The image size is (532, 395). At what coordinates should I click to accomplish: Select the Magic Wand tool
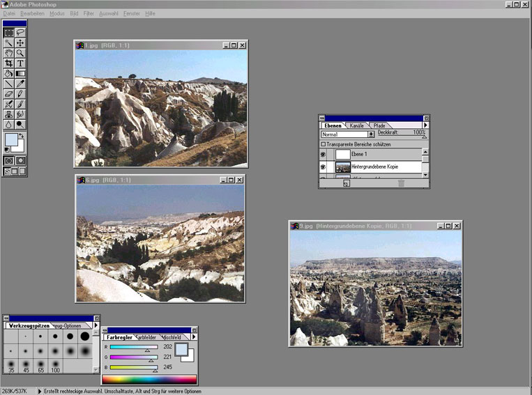8,42
